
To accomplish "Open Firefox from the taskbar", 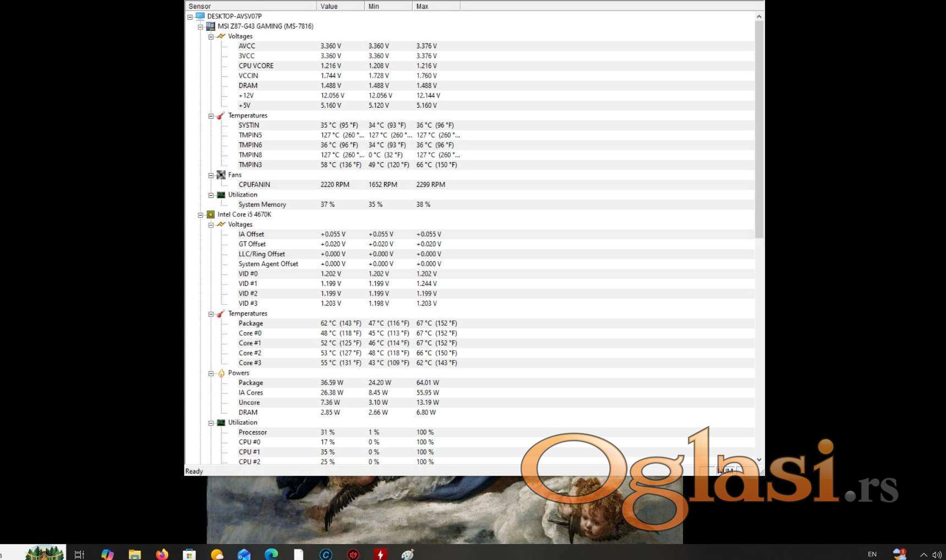I will (162, 554).
